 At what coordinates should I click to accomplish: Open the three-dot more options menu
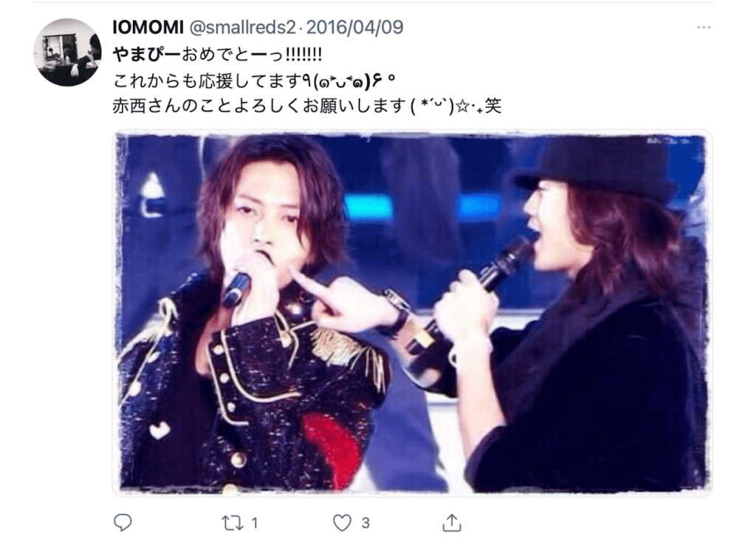tap(704, 27)
